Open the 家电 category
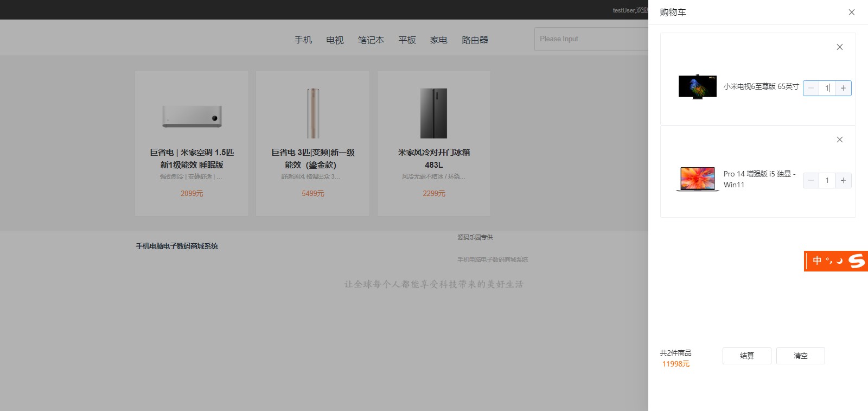868x411 pixels. point(438,40)
